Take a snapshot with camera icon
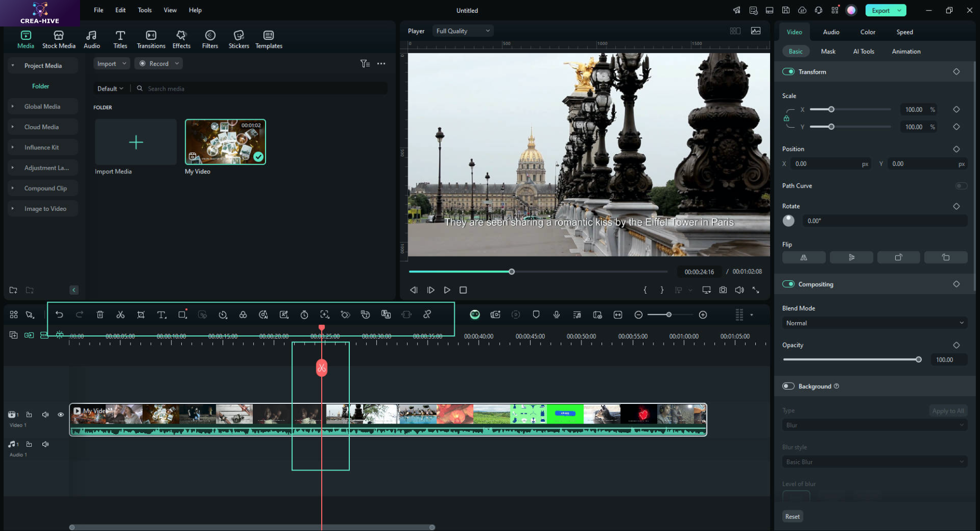Image resolution: width=980 pixels, height=531 pixels. [x=723, y=290]
